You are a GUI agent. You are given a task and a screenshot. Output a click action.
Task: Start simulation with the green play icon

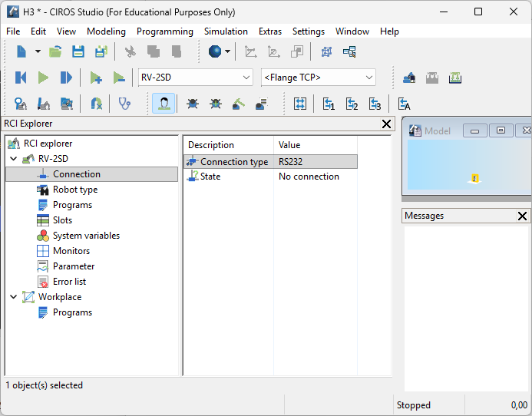(43, 78)
